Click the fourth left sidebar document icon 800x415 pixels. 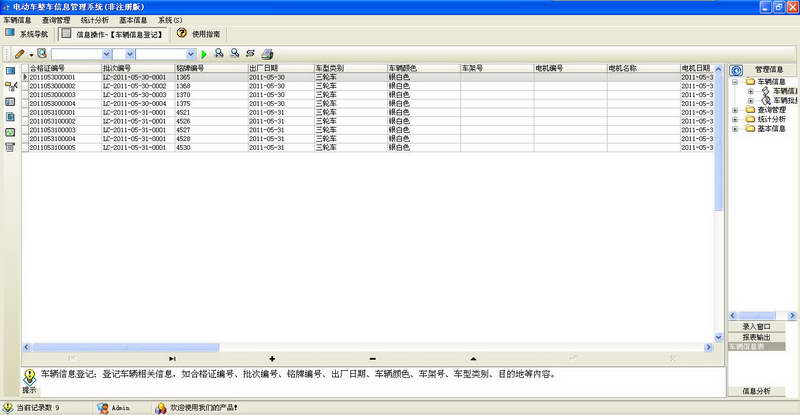coord(10,117)
